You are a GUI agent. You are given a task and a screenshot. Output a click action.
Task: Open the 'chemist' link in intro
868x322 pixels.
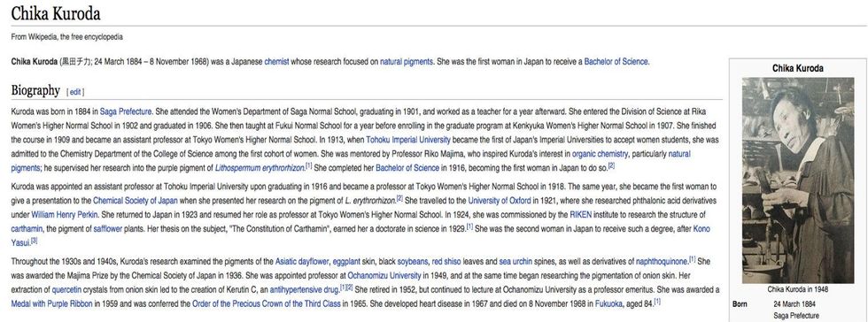pos(276,62)
